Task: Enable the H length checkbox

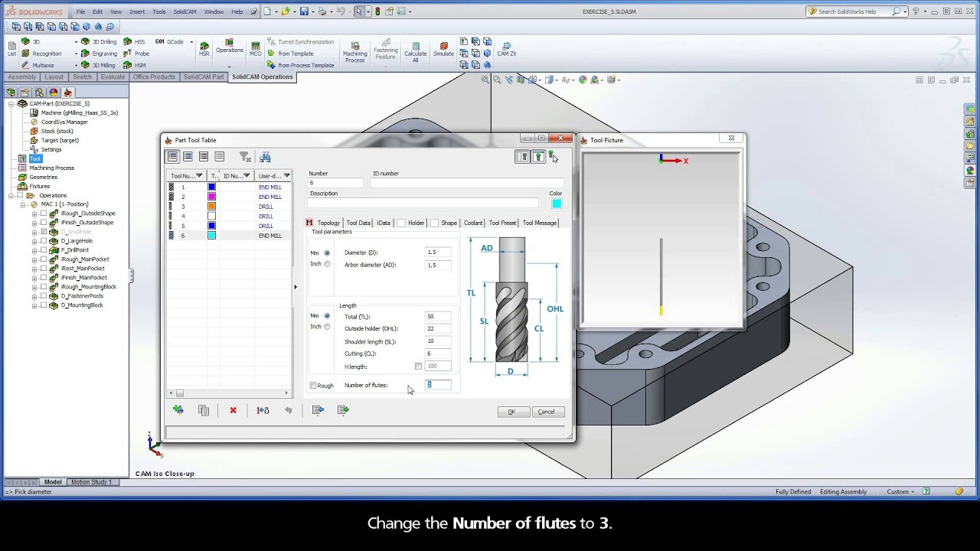Action: (x=418, y=367)
